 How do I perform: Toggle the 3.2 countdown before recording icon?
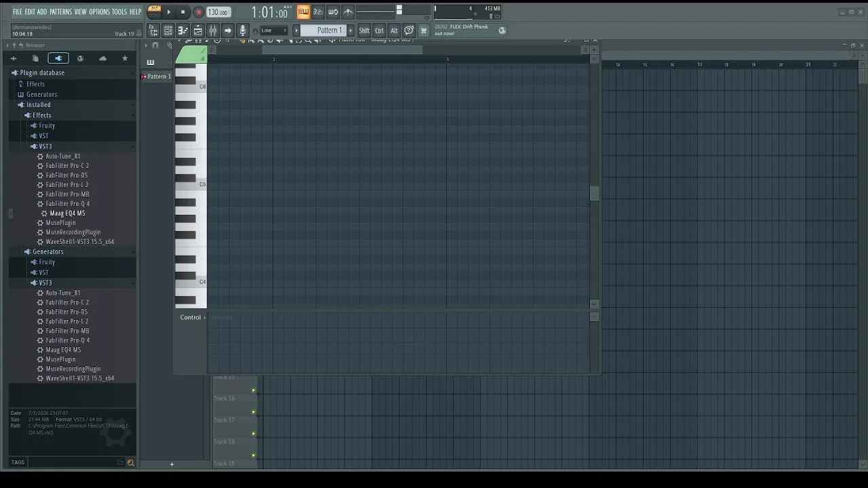tap(318, 12)
